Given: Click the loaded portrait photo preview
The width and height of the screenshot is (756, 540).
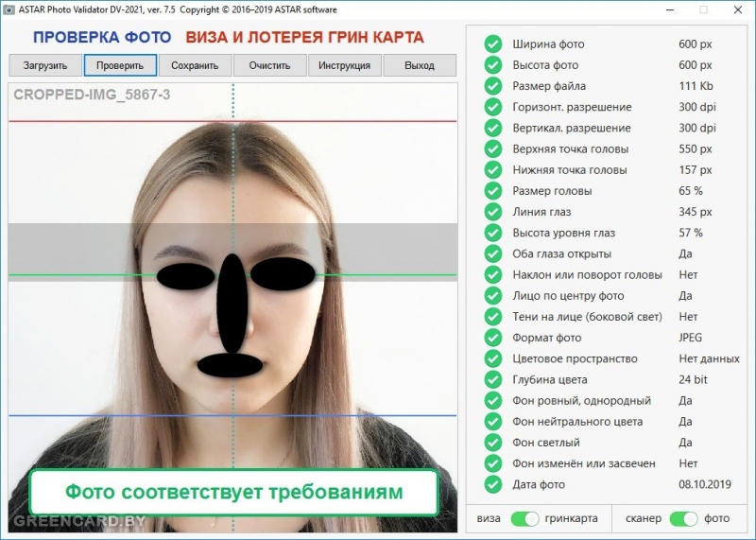Looking at the screenshot, I should [232, 307].
